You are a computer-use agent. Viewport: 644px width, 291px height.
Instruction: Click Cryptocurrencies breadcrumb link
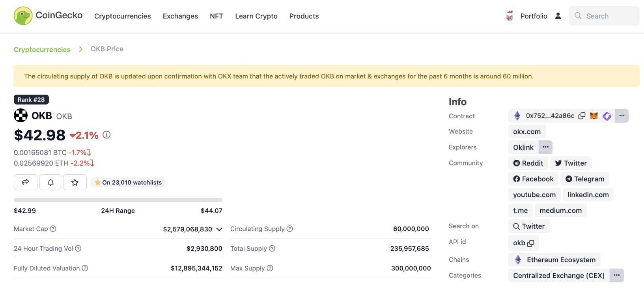[x=42, y=49]
